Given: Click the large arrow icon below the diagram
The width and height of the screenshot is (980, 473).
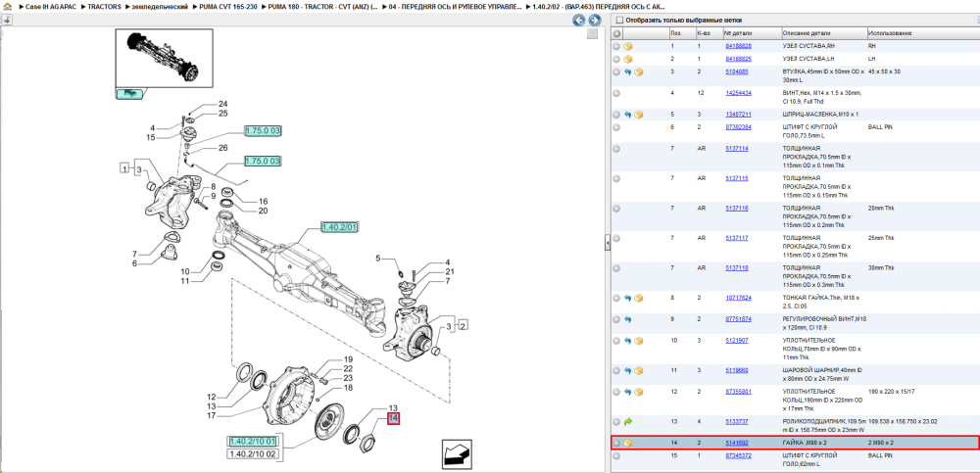Looking at the screenshot, I should (x=456, y=453).
